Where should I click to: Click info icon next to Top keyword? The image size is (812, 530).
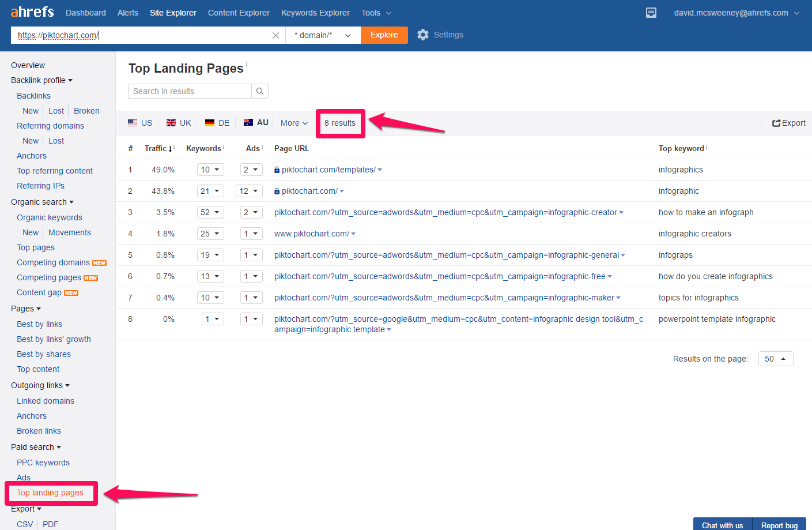(x=707, y=148)
